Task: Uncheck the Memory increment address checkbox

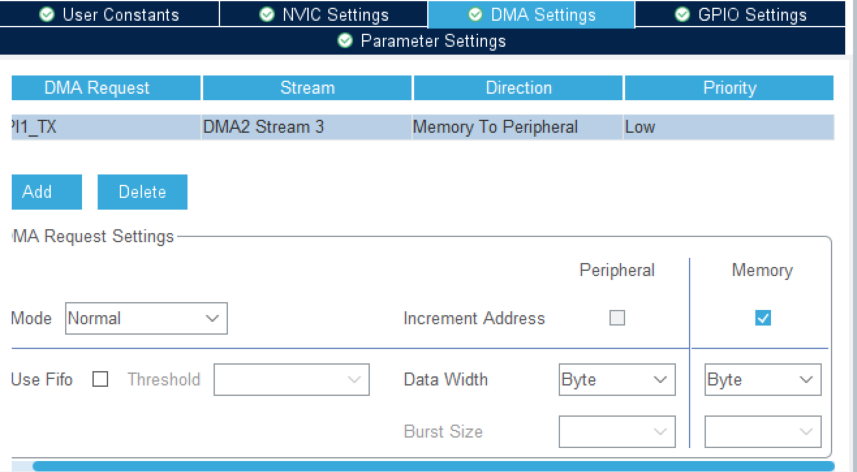Action: tap(762, 318)
